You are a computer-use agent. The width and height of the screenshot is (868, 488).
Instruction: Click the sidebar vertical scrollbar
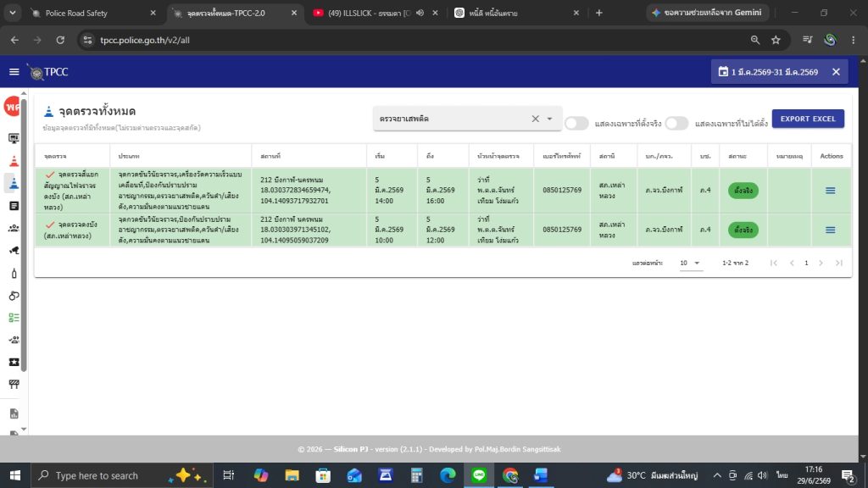[x=23, y=236]
